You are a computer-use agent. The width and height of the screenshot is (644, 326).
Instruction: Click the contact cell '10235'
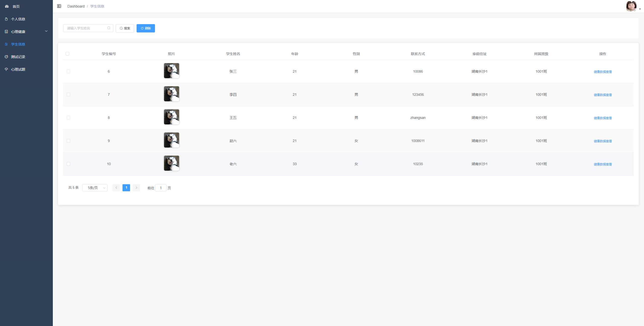click(x=418, y=164)
